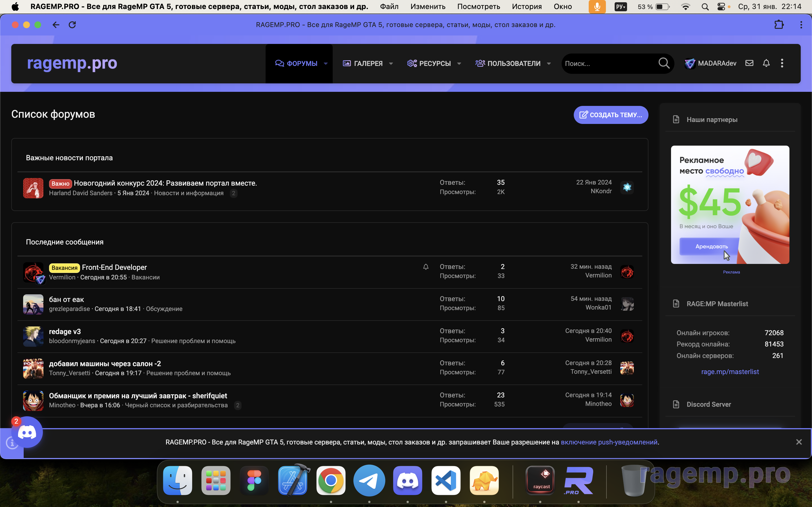
Task: Expand the Пользователи dropdown arrow
Action: pos(549,63)
